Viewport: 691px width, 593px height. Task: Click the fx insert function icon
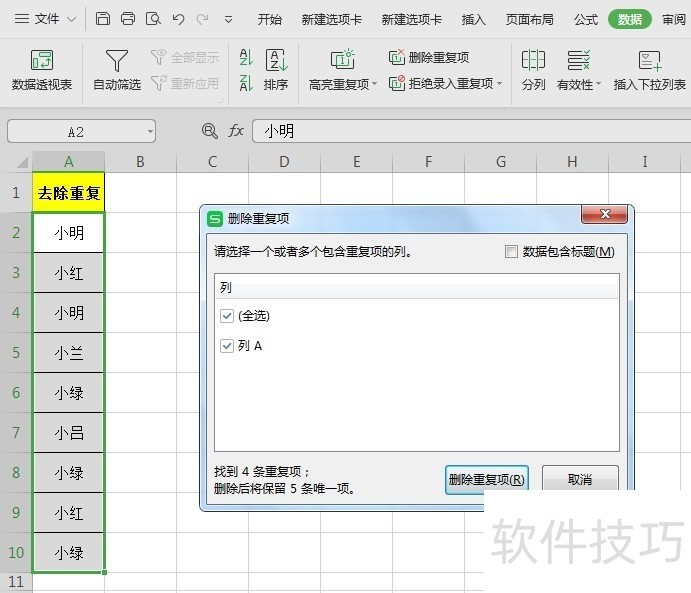click(x=237, y=131)
